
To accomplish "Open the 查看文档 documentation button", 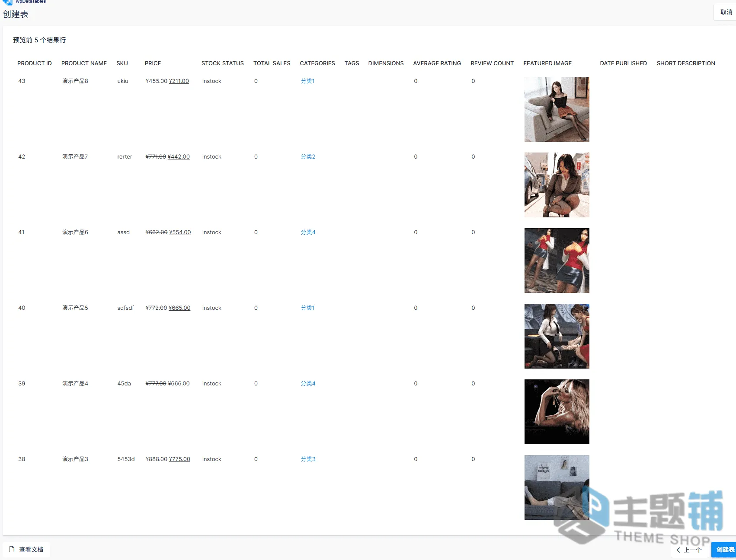I will point(27,550).
